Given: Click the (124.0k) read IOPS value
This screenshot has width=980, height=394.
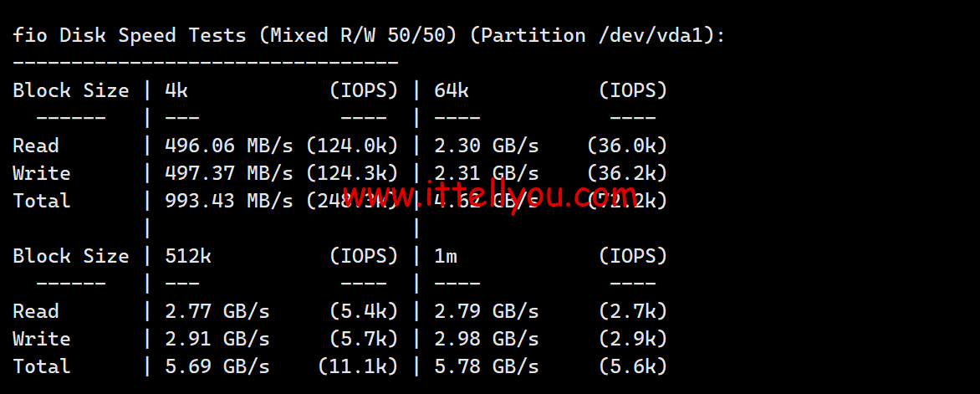Looking at the screenshot, I should pyautogui.click(x=351, y=146).
